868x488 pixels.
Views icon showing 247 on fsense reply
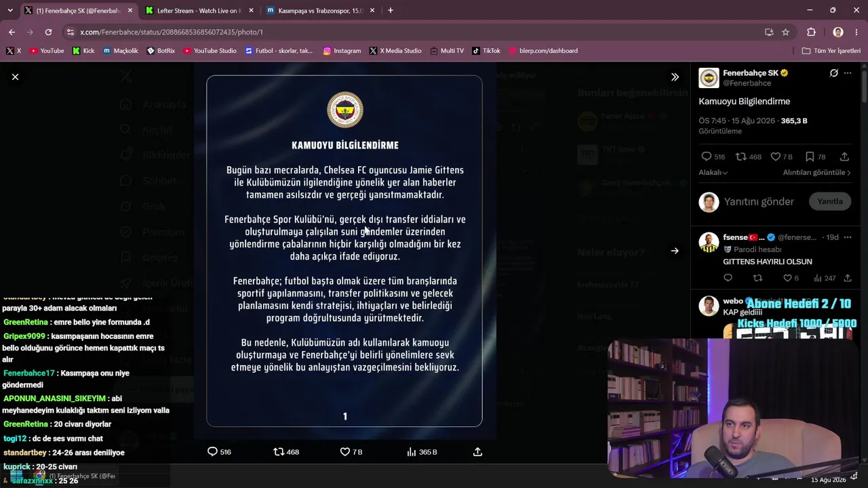tap(818, 278)
